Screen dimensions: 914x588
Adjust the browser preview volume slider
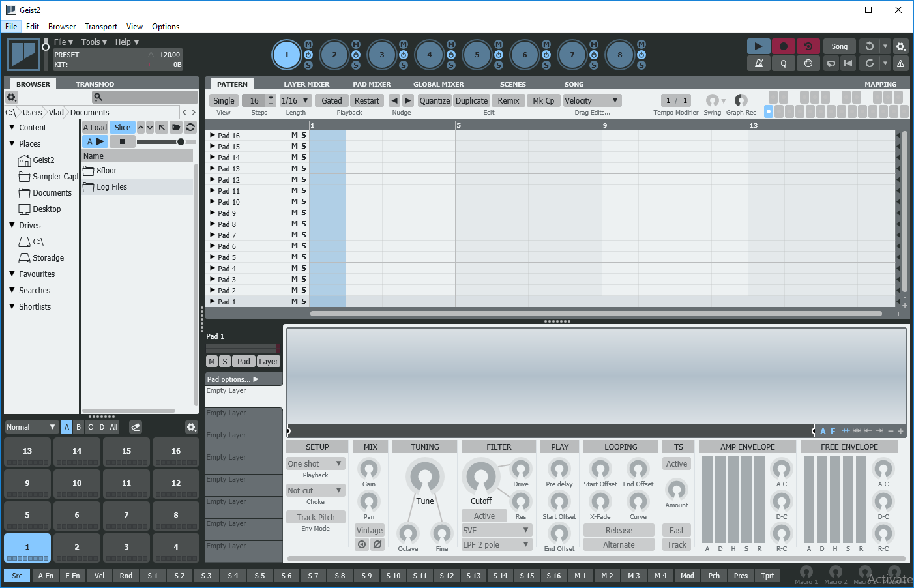click(181, 141)
